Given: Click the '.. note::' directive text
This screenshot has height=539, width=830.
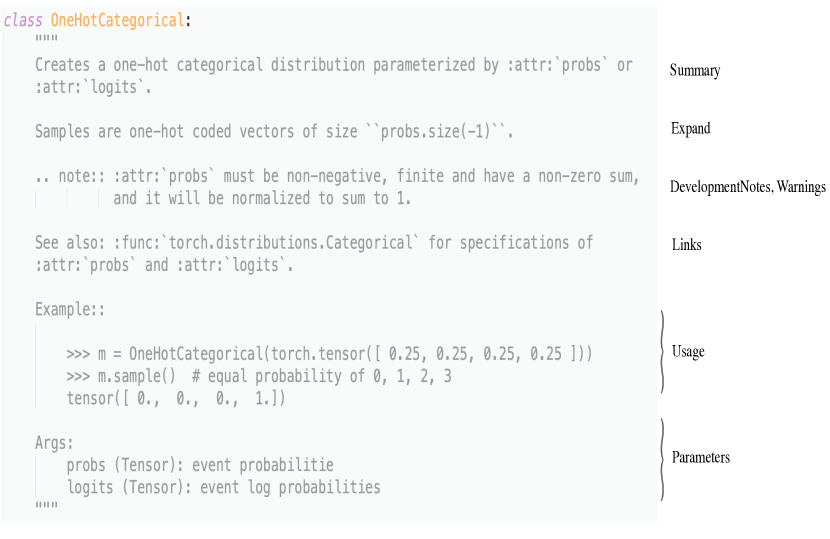Looking at the screenshot, I should 70,176.
